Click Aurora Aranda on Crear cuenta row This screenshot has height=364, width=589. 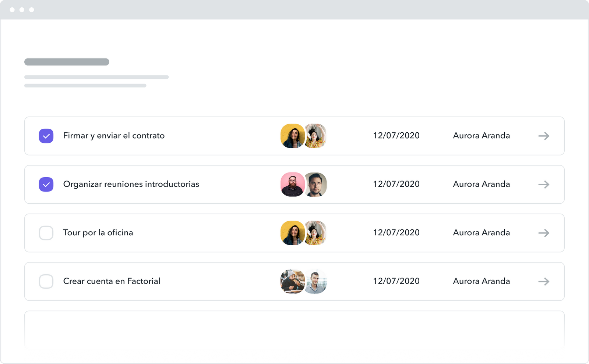(x=481, y=281)
